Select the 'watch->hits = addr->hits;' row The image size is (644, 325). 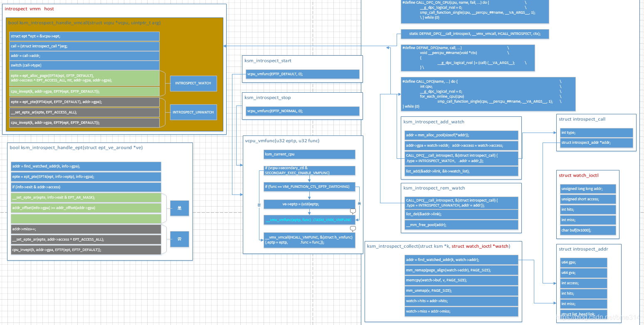pos(461,301)
